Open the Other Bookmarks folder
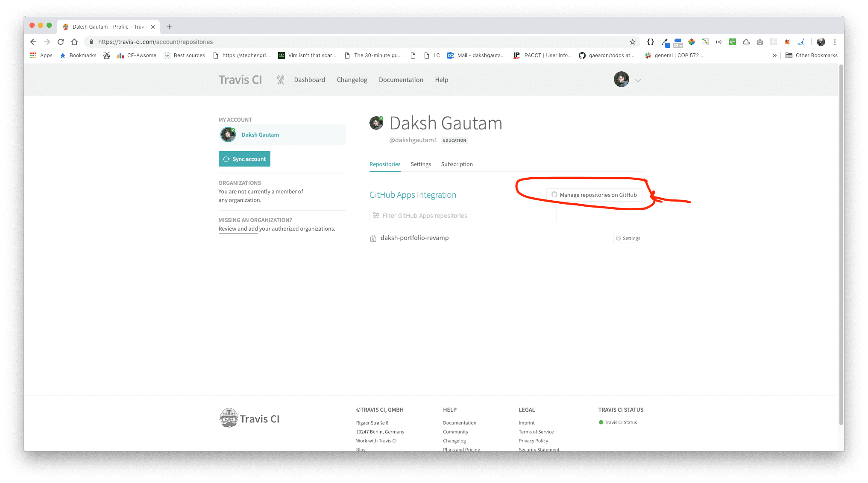The height and width of the screenshot is (483, 868). [812, 56]
